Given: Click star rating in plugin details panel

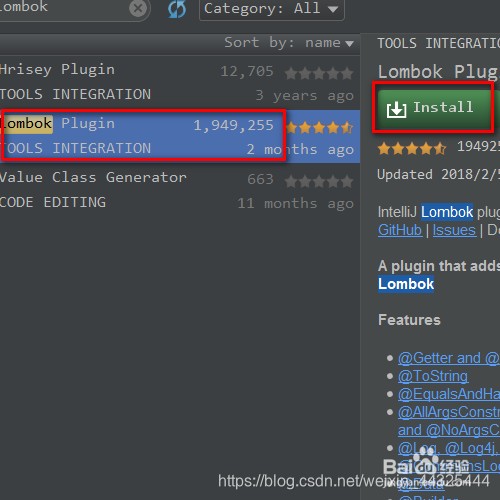Looking at the screenshot, I should [412, 149].
